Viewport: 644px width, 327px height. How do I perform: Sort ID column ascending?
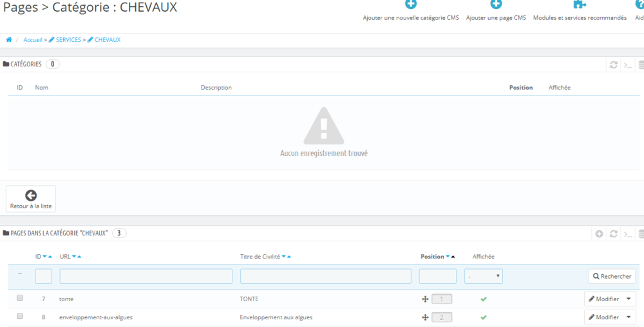50,257
